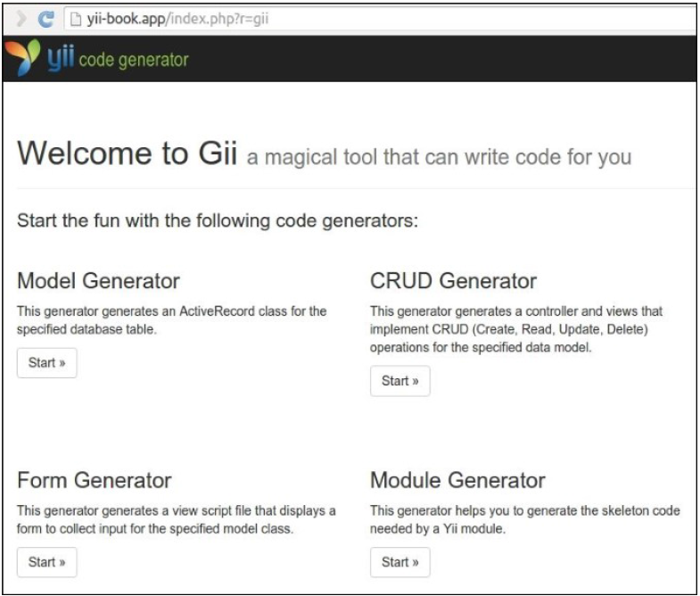This screenshot has height=596, width=700.
Task: Click the Yii logo in header
Action: [x=39, y=58]
